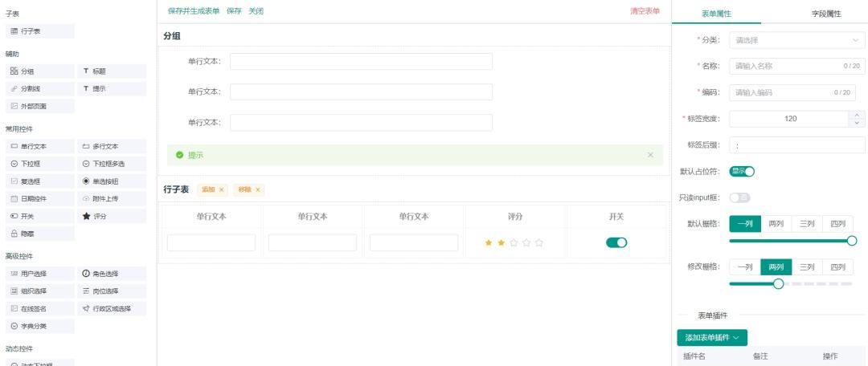Click the 操作 column header in plugin table
Image resolution: width=868 pixels, height=366 pixels.
[x=829, y=356]
